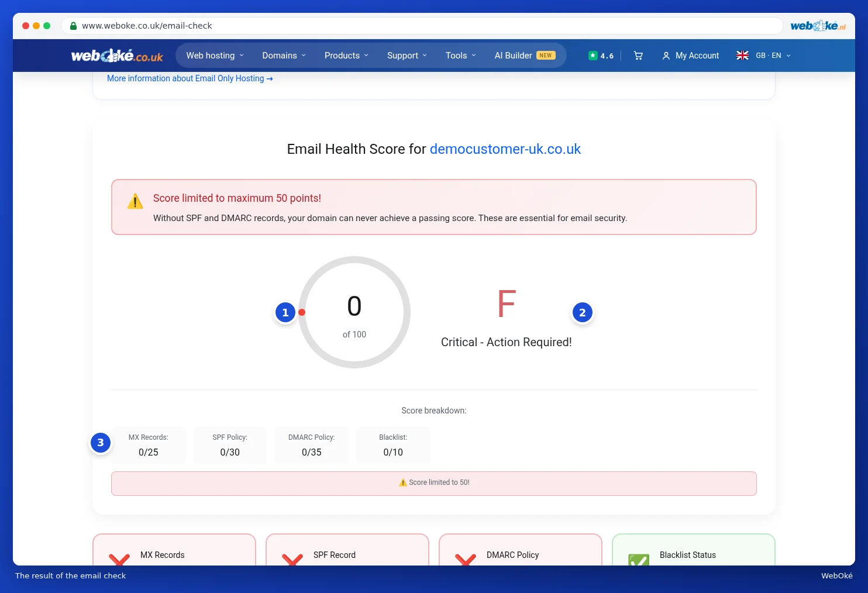This screenshot has height=593, width=868.
Task: Click the WebOké logo beside the address bar
Action: (x=818, y=26)
